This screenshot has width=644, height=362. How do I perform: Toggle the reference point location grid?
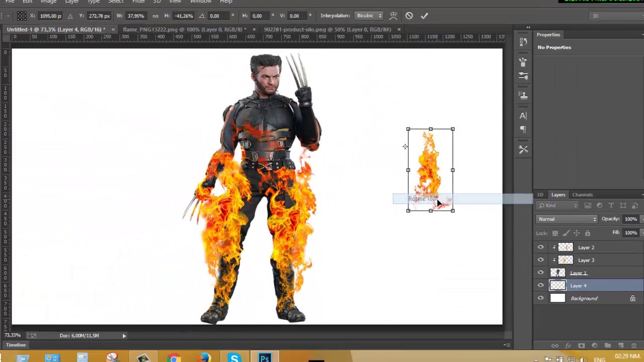pyautogui.click(x=22, y=16)
